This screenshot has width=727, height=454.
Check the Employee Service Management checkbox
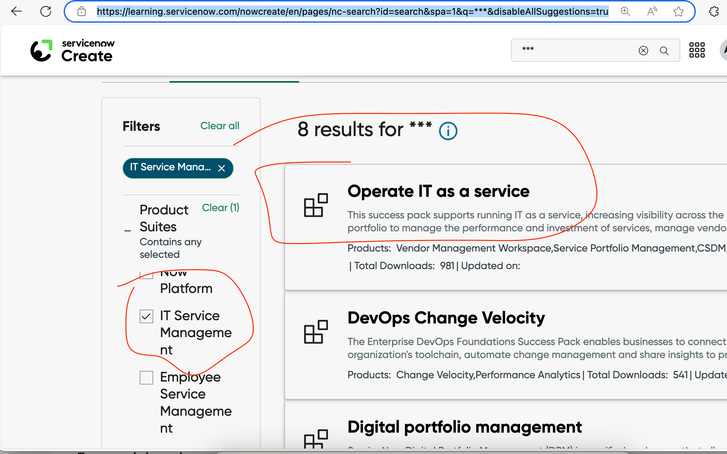coord(146,377)
